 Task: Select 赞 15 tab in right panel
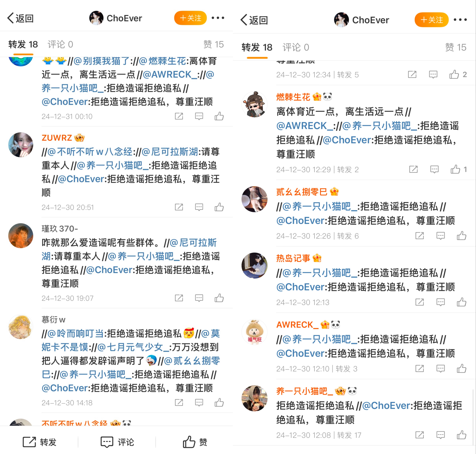[456, 47]
